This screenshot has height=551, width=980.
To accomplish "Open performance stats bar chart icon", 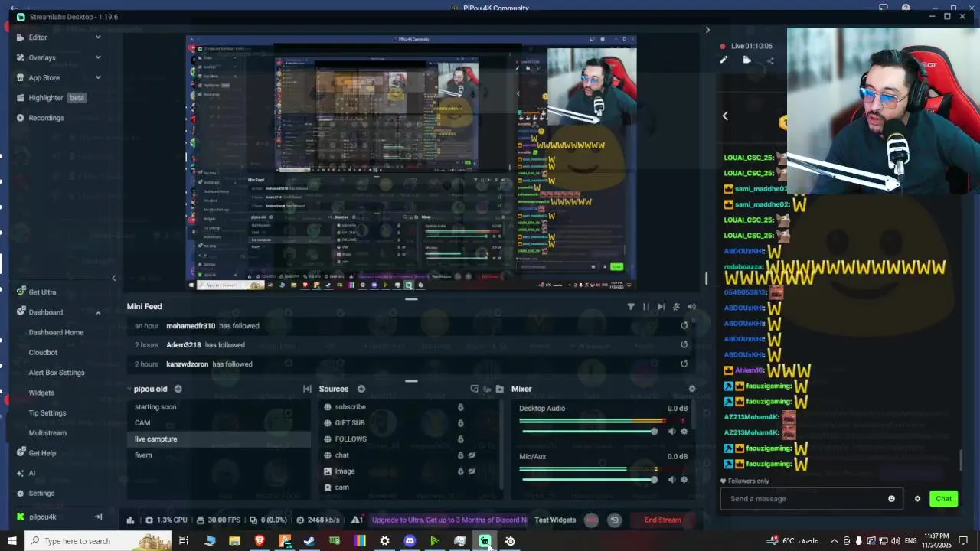I will (x=130, y=520).
